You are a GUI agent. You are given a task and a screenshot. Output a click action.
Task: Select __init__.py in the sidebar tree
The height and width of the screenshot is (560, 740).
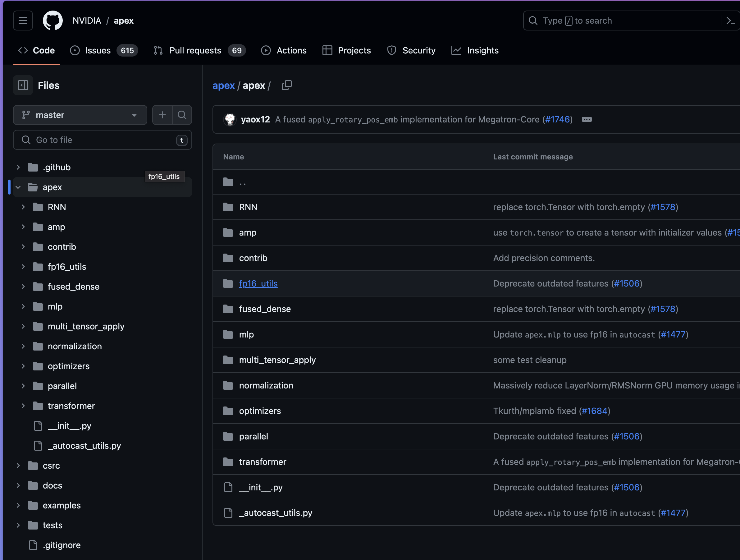[69, 426]
